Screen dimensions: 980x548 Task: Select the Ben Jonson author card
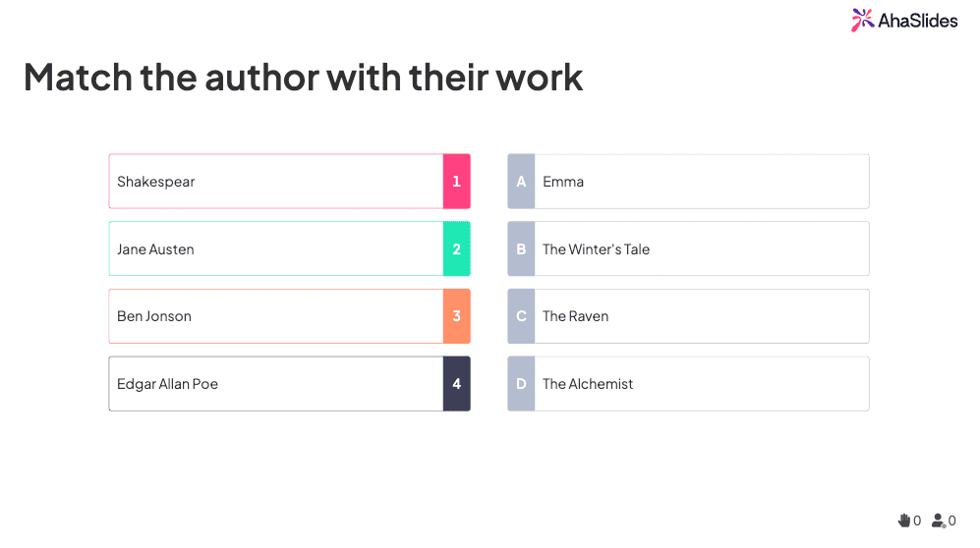[289, 316]
